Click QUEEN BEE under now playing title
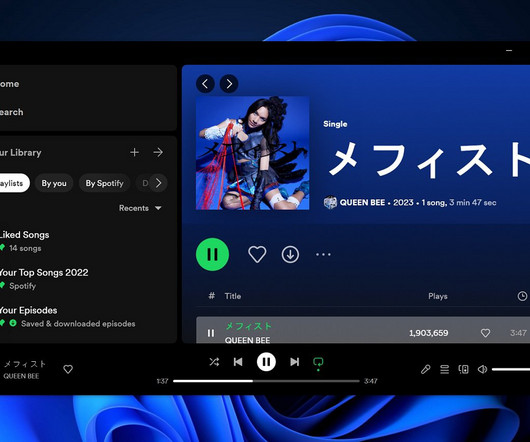The height and width of the screenshot is (442, 530). point(21,376)
